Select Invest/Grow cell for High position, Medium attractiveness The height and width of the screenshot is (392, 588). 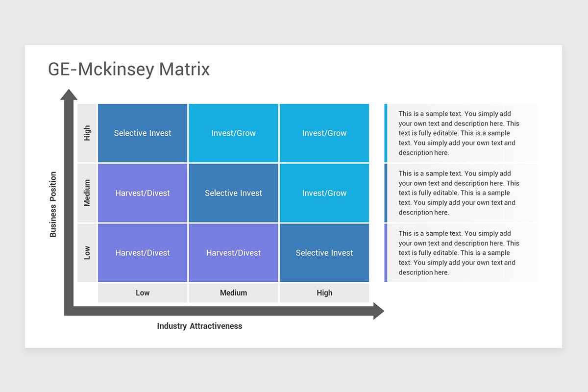233,133
